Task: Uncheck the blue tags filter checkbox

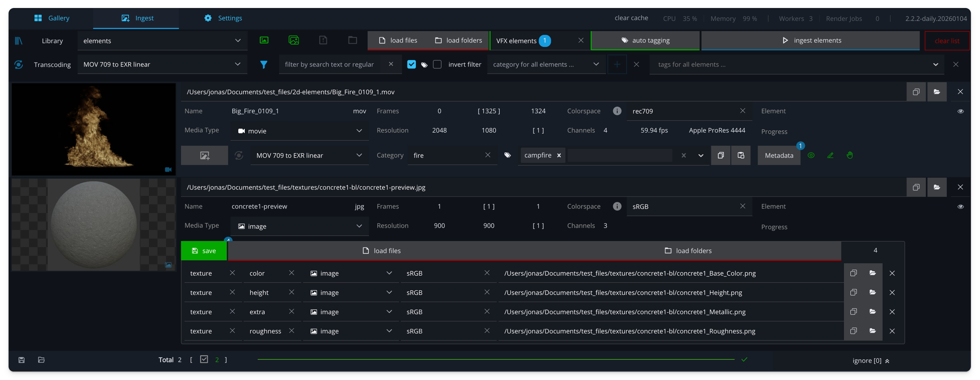Action: coord(411,64)
